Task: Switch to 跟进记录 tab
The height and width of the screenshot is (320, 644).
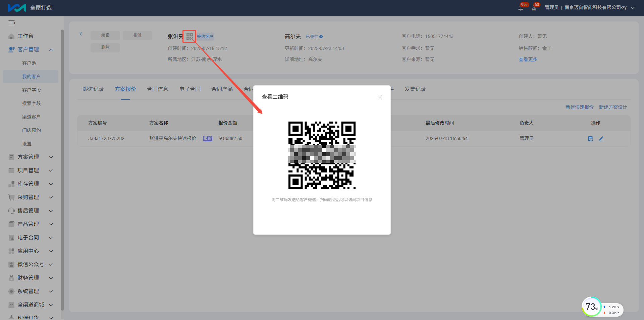Action: (x=93, y=89)
